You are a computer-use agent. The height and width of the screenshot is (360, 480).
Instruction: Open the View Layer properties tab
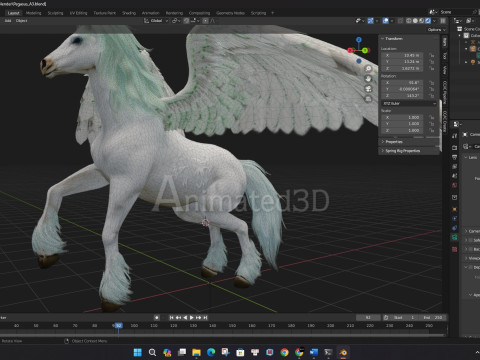[454, 166]
